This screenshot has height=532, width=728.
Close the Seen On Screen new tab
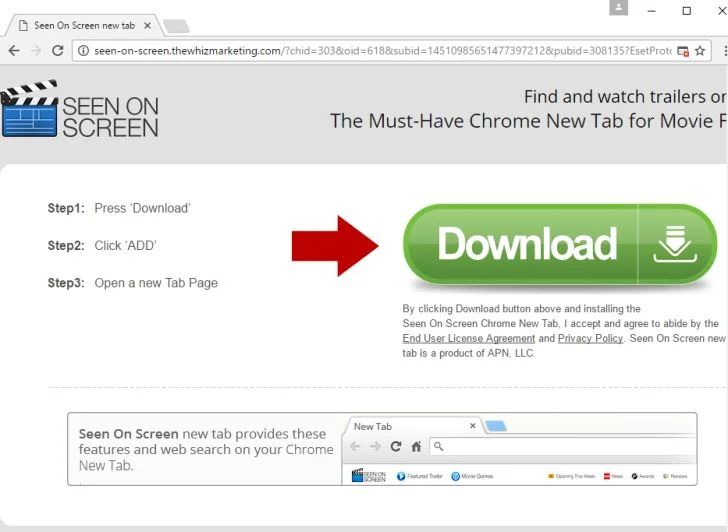(147, 26)
